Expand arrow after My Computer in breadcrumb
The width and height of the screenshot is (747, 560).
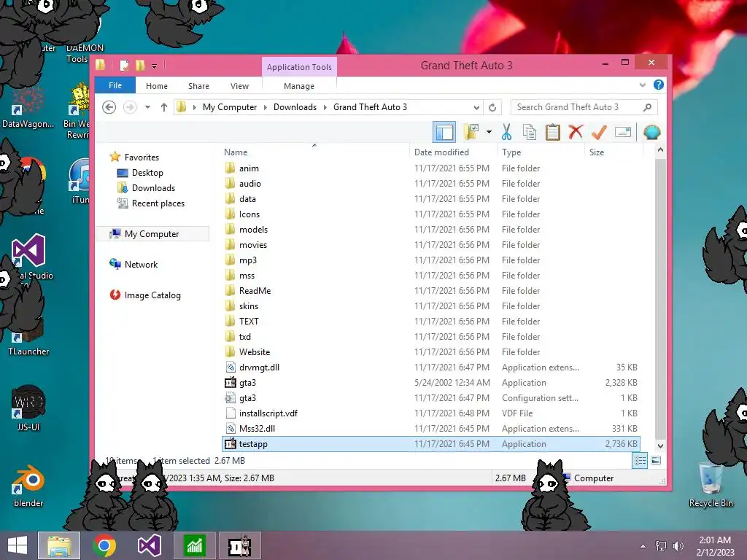(265, 107)
